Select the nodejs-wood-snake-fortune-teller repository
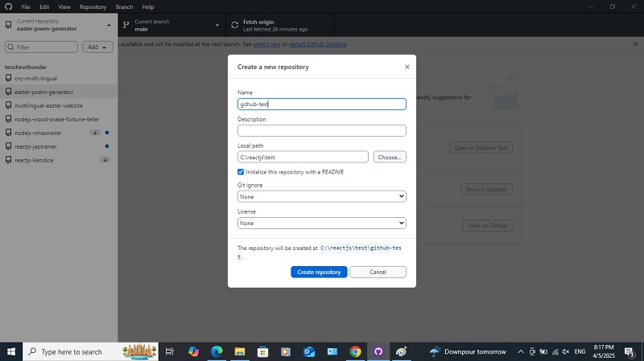 [x=59, y=119]
